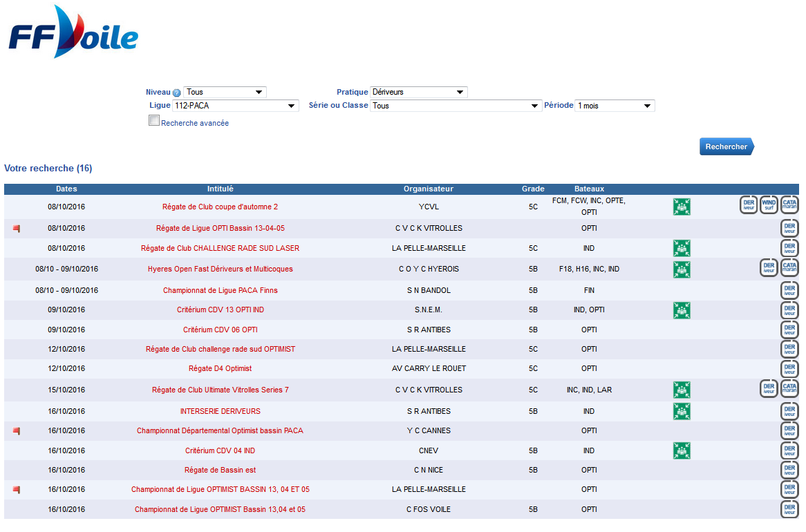Viewport: 806px width, 532px height.
Task: Click the FF Voile logo
Action: coord(73,32)
